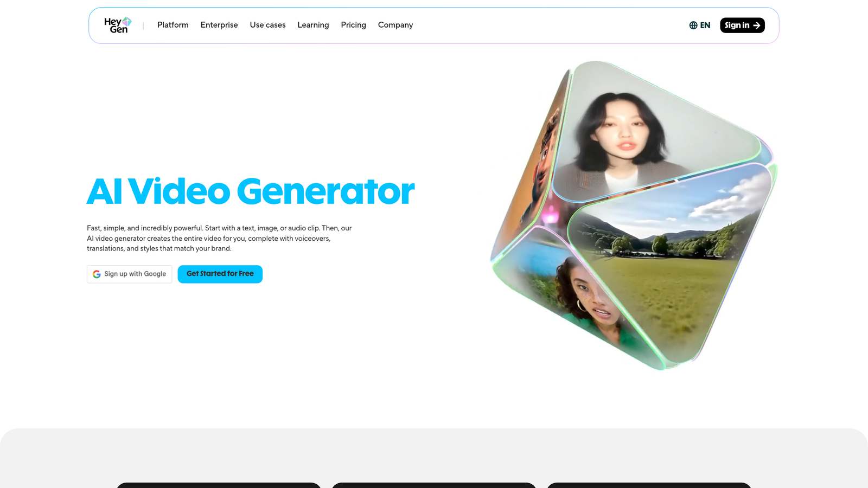Click the globe language icon
Screen dimensions: 868x488
[x=693, y=25]
